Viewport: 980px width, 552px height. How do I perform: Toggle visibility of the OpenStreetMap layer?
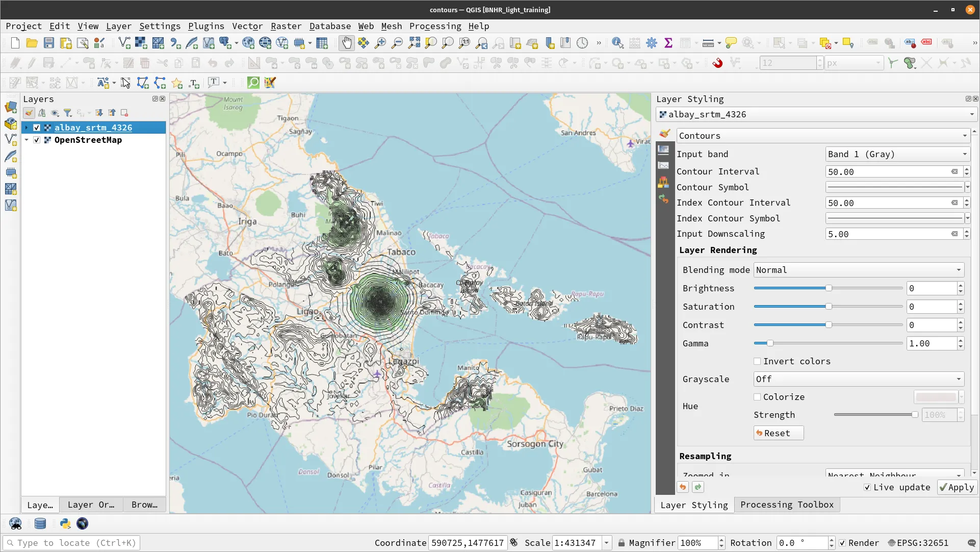pyautogui.click(x=36, y=140)
